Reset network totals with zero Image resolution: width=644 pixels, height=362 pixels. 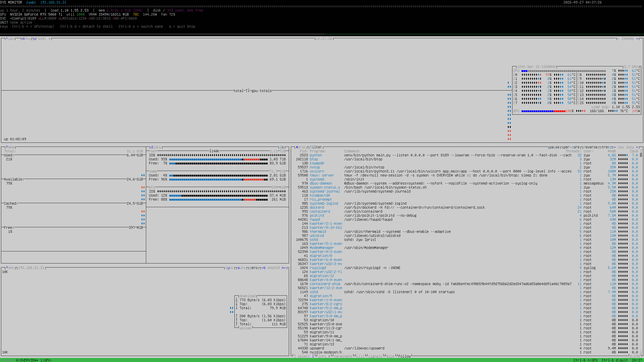254,268
